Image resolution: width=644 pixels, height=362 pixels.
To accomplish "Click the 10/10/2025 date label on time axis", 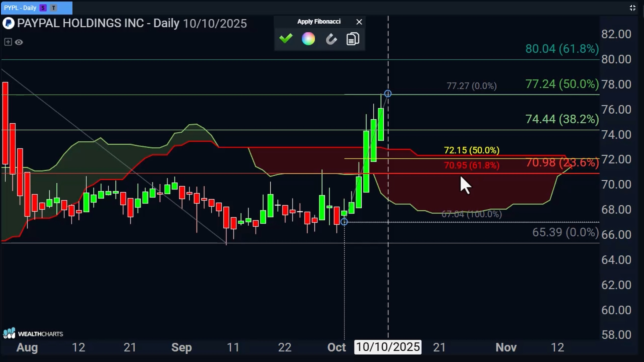I will [x=388, y=347].
